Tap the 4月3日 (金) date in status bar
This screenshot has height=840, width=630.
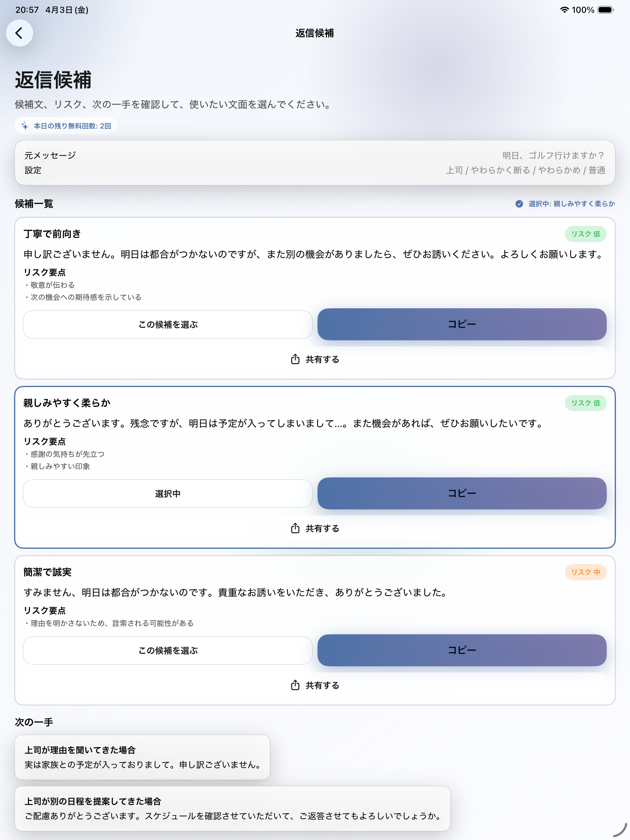click(x=67, y=10)
